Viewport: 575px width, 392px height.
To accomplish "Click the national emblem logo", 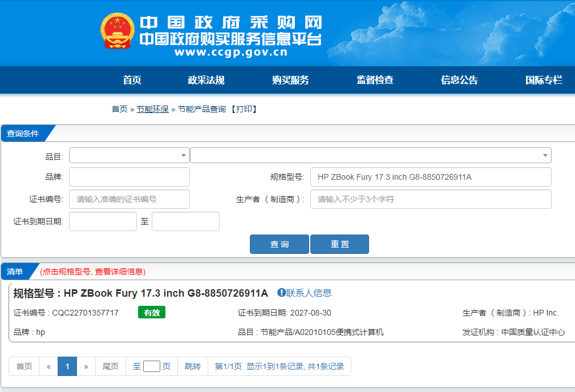I will click(118, 31).
